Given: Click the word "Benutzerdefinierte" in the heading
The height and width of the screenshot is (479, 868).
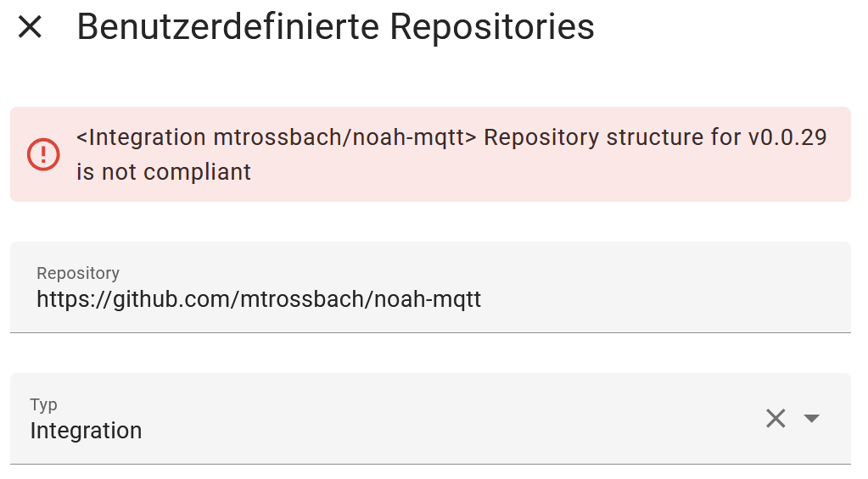Looking at the screenshot, I should (x=227, y=27).
